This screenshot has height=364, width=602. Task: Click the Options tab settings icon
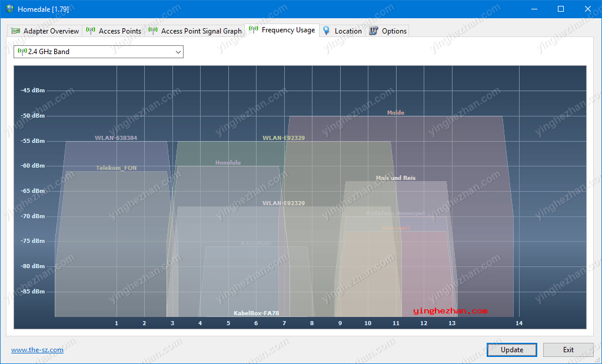click(374, 31)
